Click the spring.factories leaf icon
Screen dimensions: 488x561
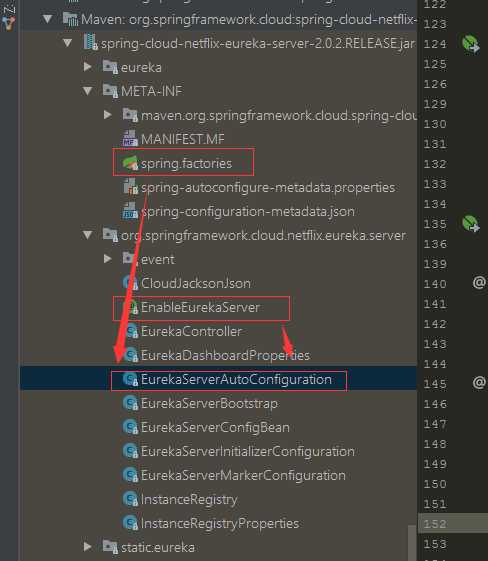point(130,163)
